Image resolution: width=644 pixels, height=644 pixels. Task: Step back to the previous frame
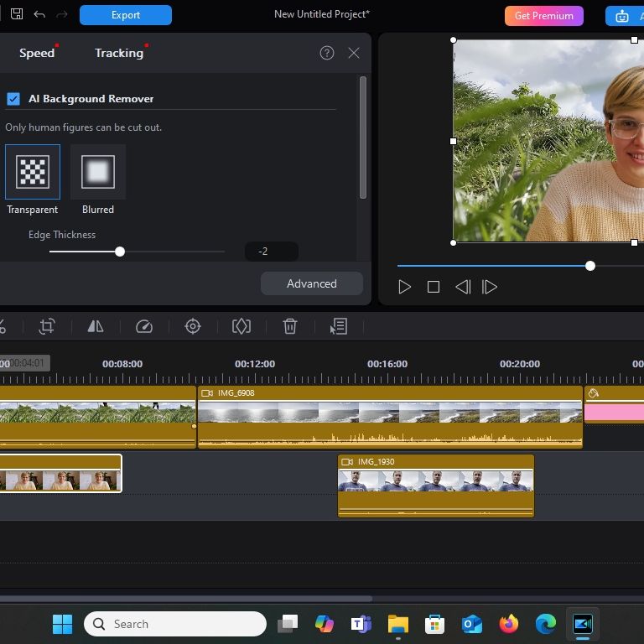(x=463, y=287)
